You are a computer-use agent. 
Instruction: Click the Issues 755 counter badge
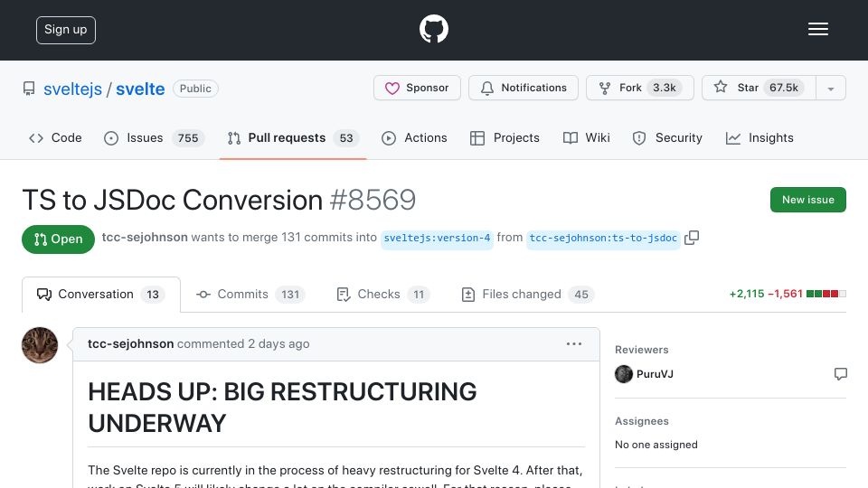tap(188, 137)
